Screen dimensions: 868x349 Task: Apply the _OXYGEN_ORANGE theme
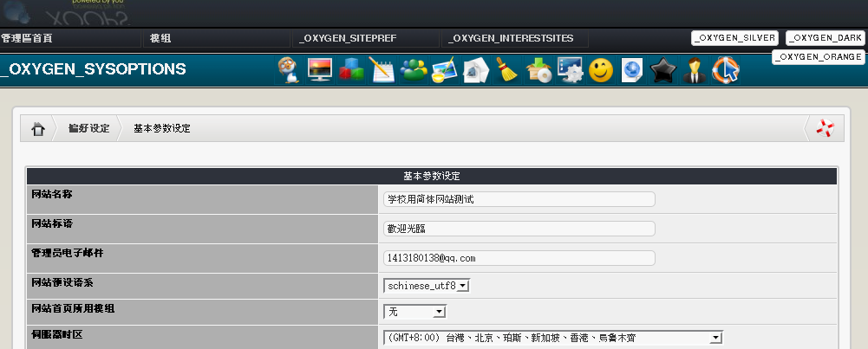click(819, 56)
